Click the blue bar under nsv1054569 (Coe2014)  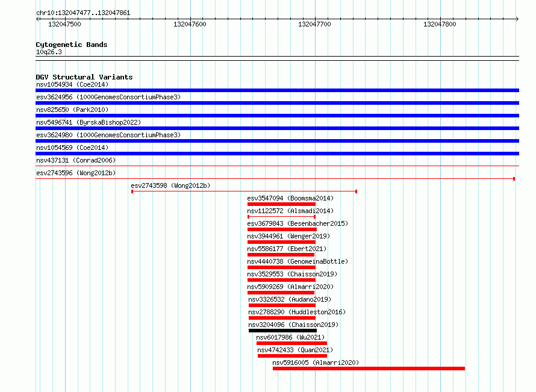click(277, 154)
